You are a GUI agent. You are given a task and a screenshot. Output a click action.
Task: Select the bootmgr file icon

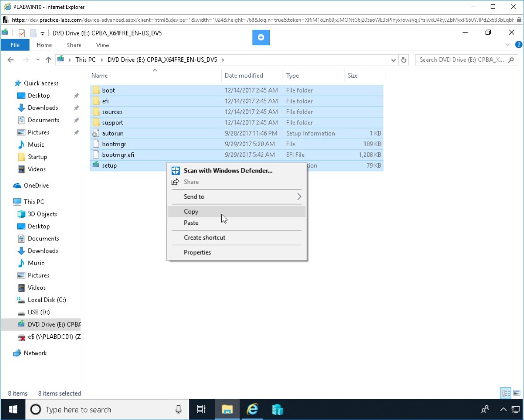tap(96, 144)
